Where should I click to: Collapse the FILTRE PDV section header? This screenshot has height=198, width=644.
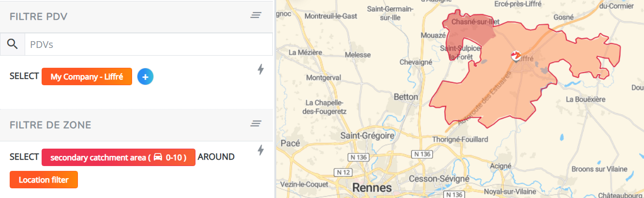[136, 16]
